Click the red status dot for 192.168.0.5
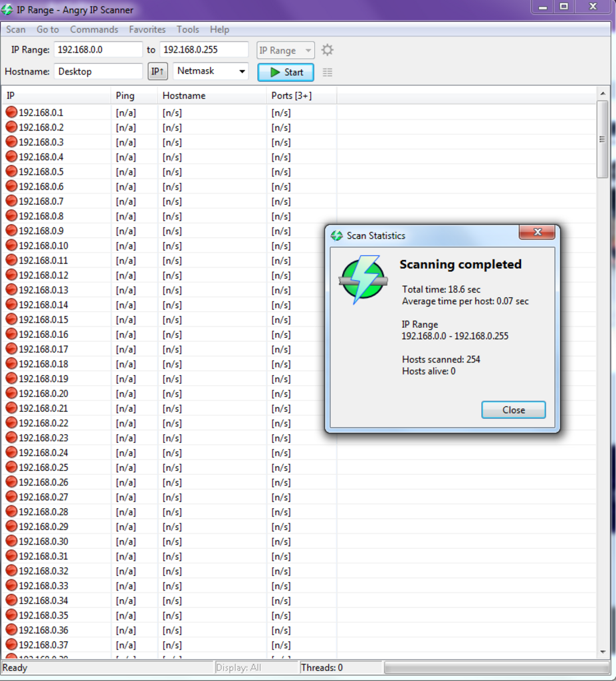Viewport: 616px width, 681px height. click(x=11, y=172)
